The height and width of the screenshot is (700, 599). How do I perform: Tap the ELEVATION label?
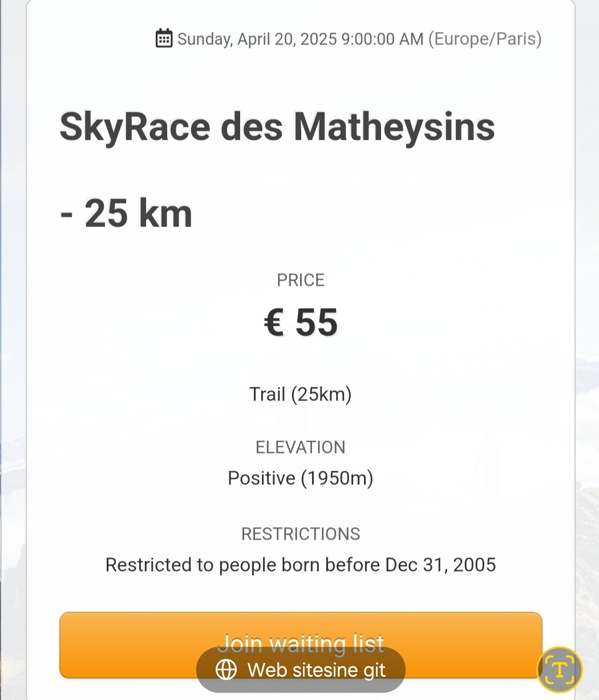[x=301, y=447]
